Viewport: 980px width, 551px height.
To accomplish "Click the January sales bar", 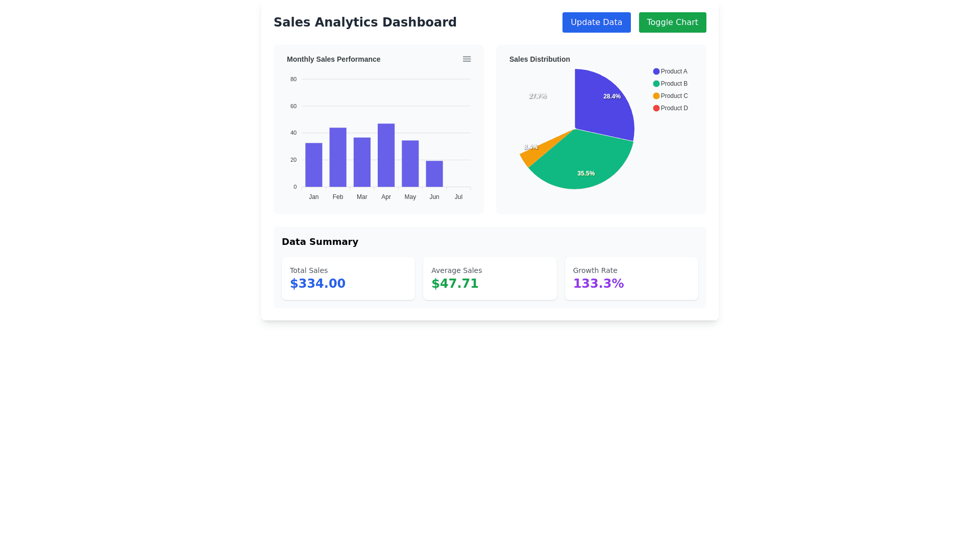I will 313,165.
